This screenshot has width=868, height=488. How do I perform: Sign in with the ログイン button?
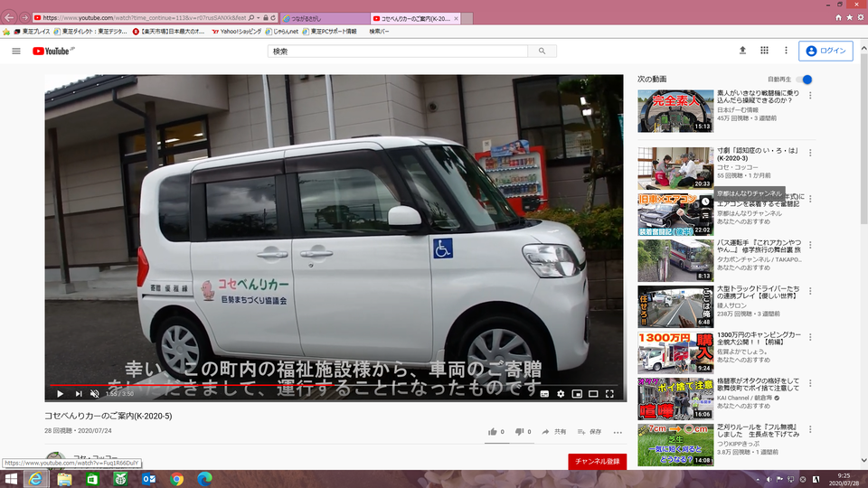826,51
